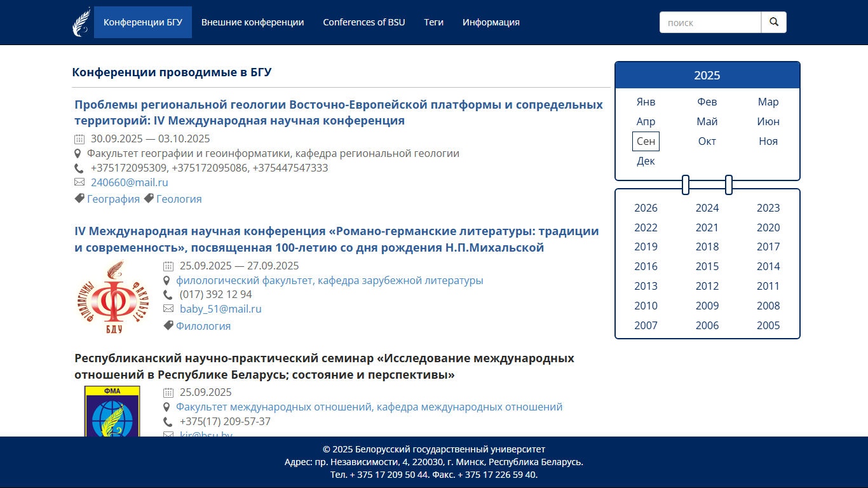
Task: Click envelope icon beside 240660@mail.ru
Action: (79, 182)
